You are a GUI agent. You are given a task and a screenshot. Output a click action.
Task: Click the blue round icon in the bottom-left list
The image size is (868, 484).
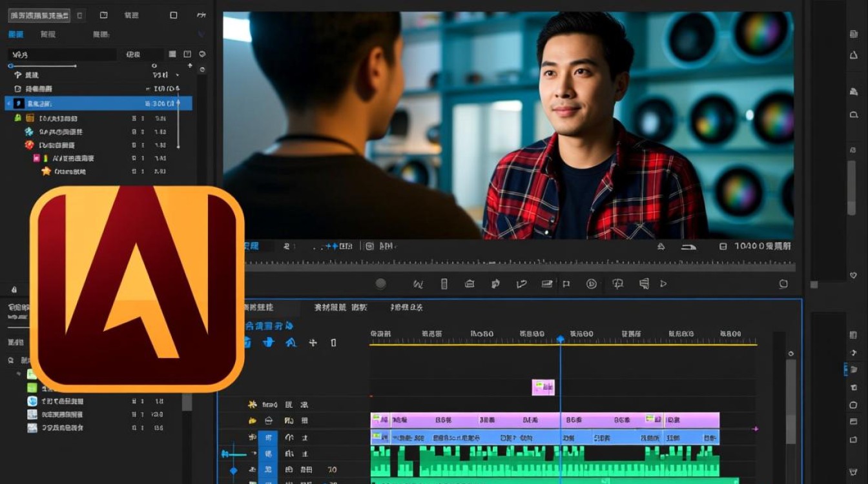(x=32, y=401)
